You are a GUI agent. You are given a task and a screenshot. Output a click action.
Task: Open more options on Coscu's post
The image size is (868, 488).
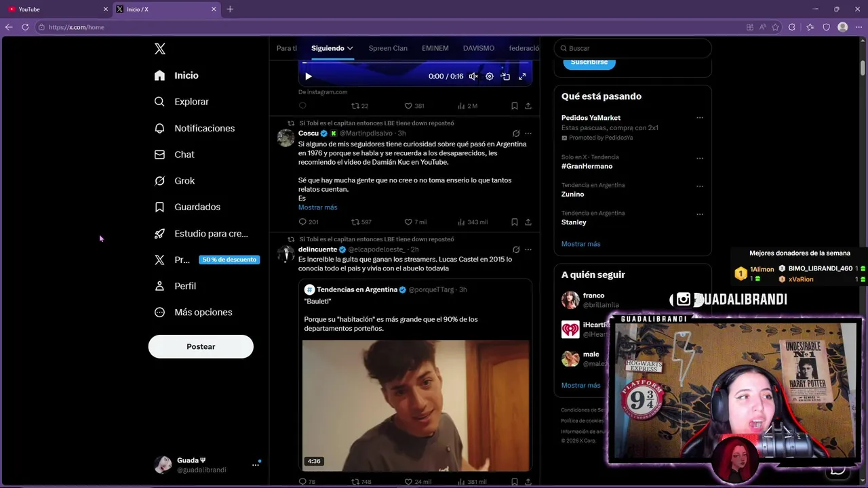528,134
